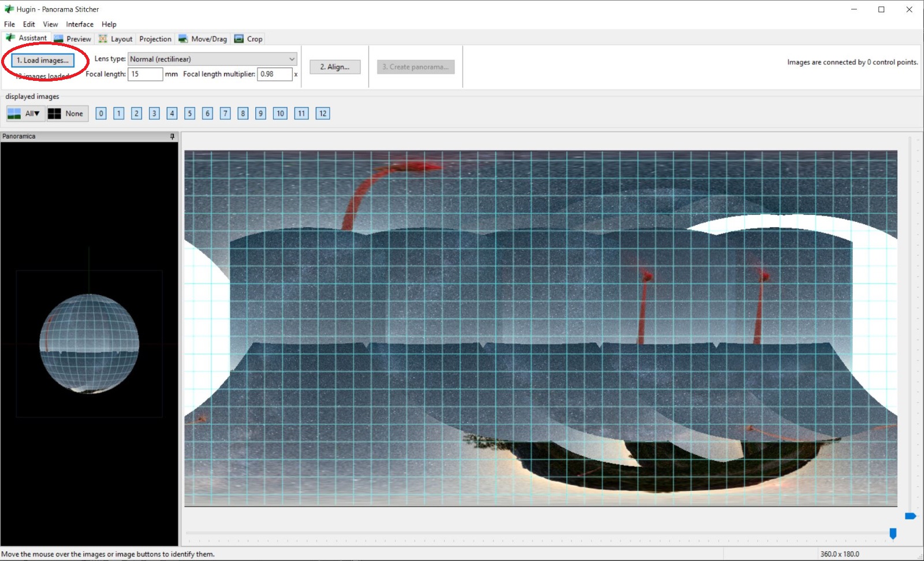Toggle display of image 12
The image size is (924, 561).
[323, 113]
